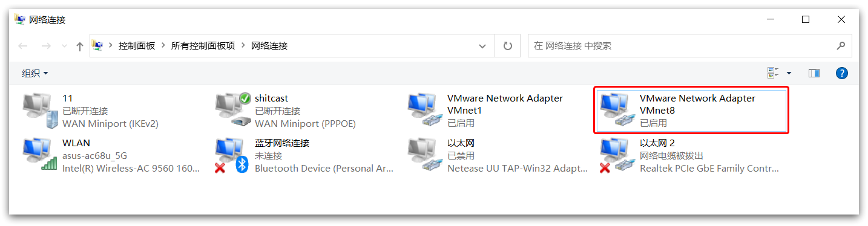Select the VMware Network Adapter VMnet1 icon

[424, 111]
